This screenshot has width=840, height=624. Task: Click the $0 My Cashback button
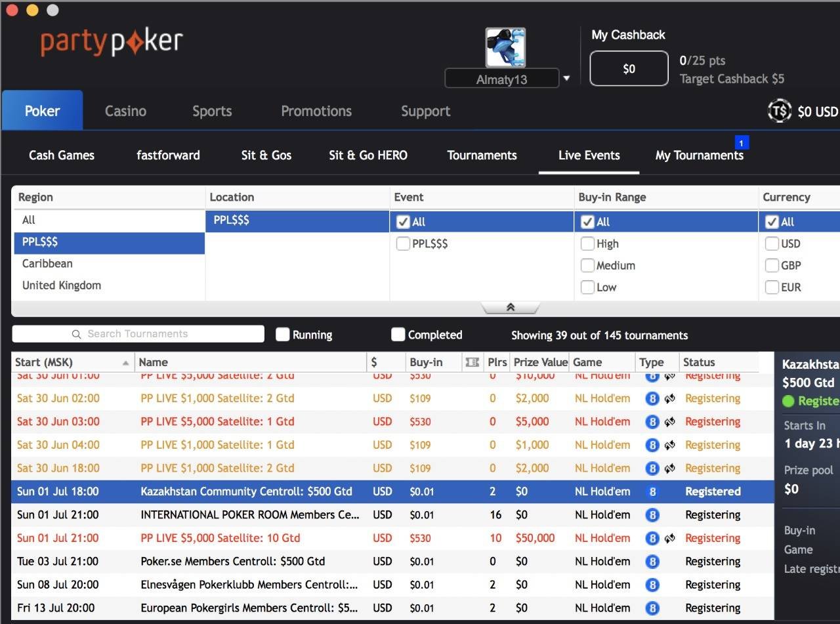point(629,69)
